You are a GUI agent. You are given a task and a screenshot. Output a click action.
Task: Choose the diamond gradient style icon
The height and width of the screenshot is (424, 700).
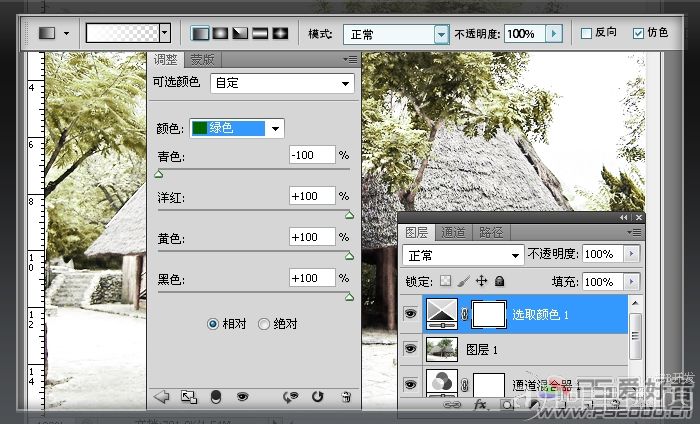[x=280, y=33]
